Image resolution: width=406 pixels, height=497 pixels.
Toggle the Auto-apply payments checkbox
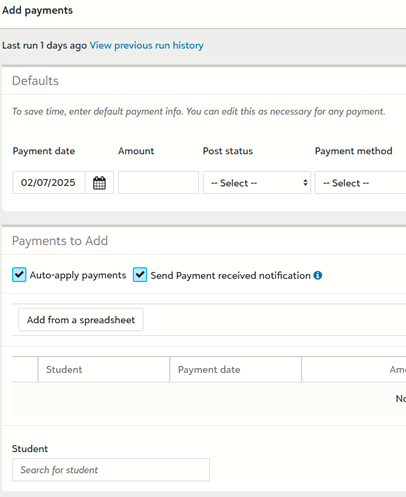[x=19, y=275]
